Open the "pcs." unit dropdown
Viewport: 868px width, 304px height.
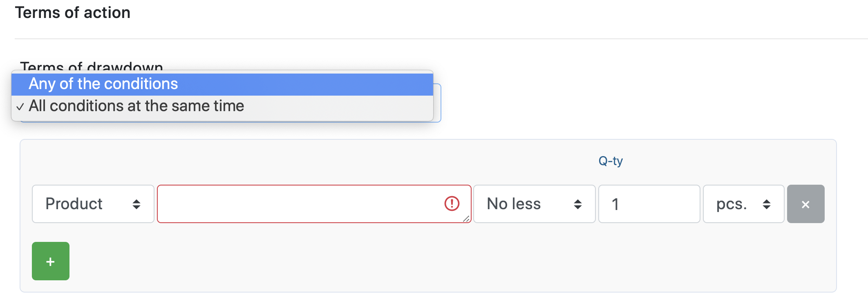click(736, 204)
